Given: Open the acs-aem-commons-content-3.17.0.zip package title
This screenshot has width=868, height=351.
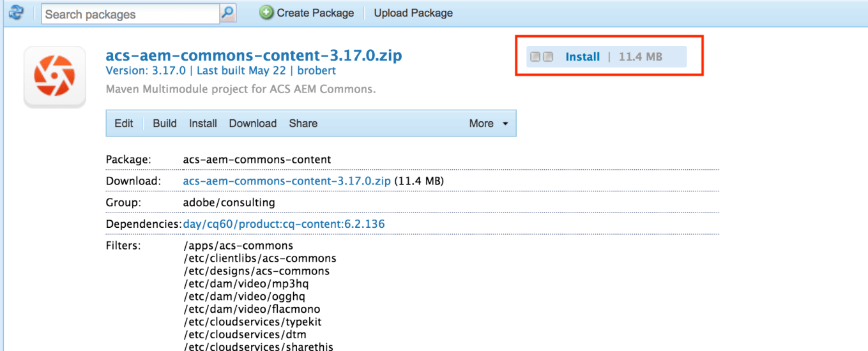Looking at the screenshot, I should (x=254, y=56).
